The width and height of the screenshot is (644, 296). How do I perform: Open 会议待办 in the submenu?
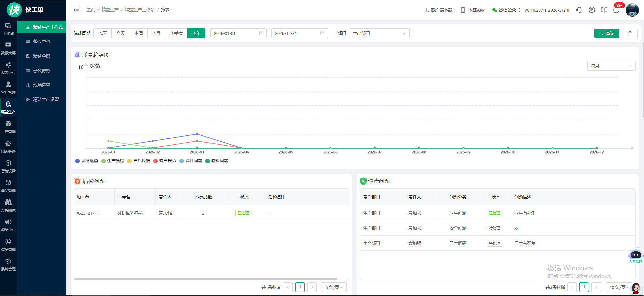click(42, 71)
